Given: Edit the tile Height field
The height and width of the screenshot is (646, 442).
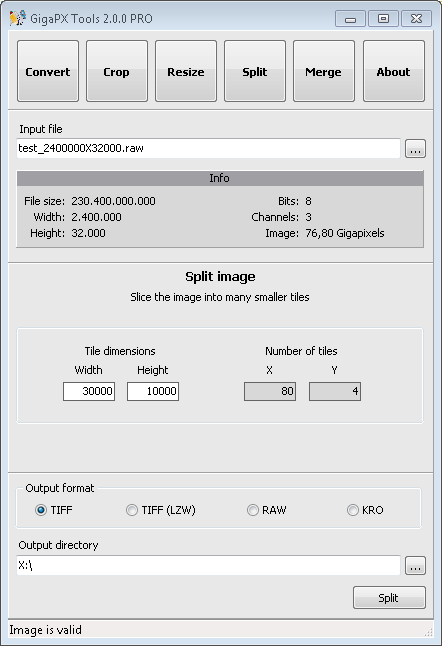Looking at the screenshot, I should pos(153,391).
